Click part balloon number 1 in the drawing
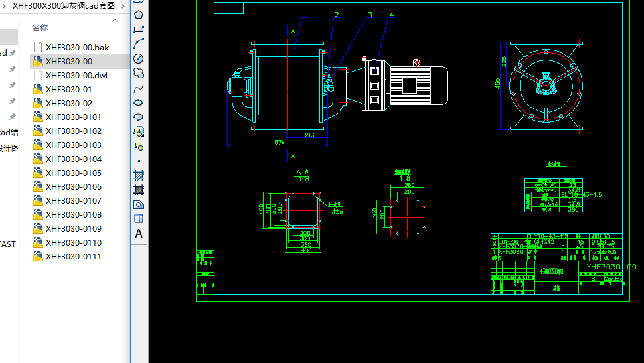 305,15
